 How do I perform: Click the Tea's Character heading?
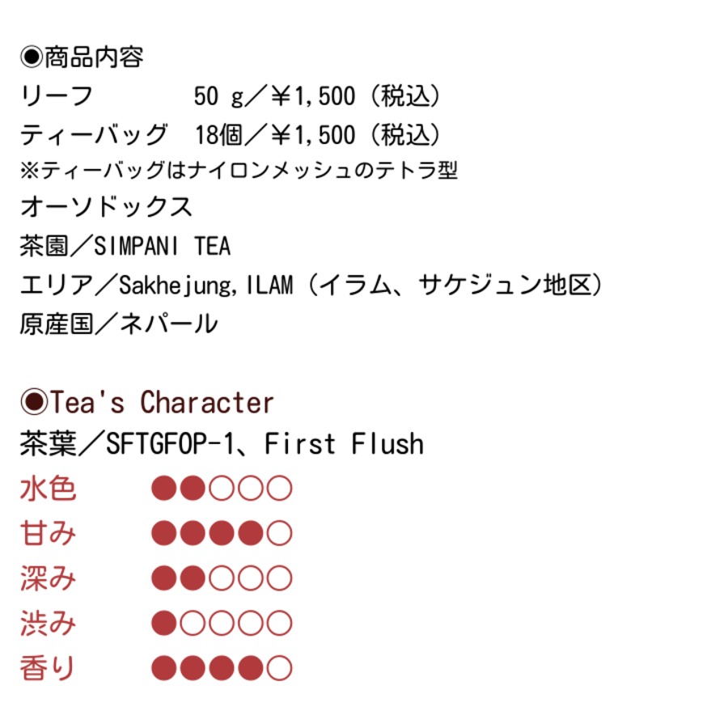click(163, 402)
